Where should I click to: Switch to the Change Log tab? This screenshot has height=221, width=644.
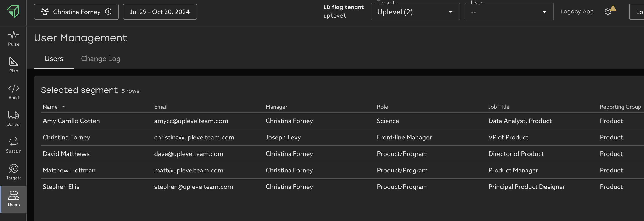tap(100, 59)
